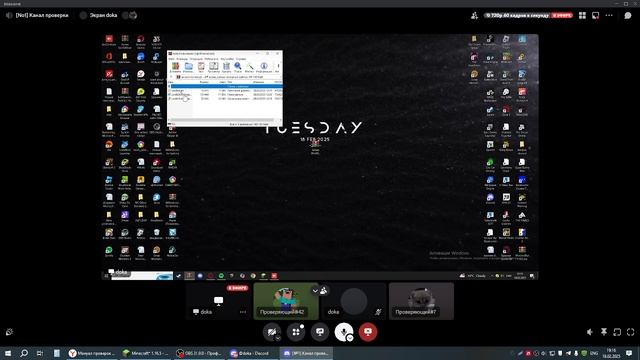Open the share screen button
This screenshot has width=640, height=360.
pyautogui.click(x=320, y=331)
